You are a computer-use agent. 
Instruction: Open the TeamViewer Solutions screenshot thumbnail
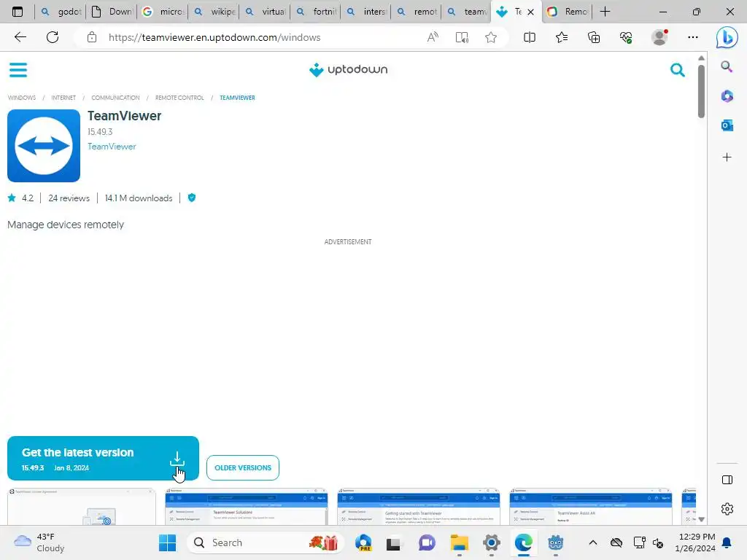(x=247, y=507)
